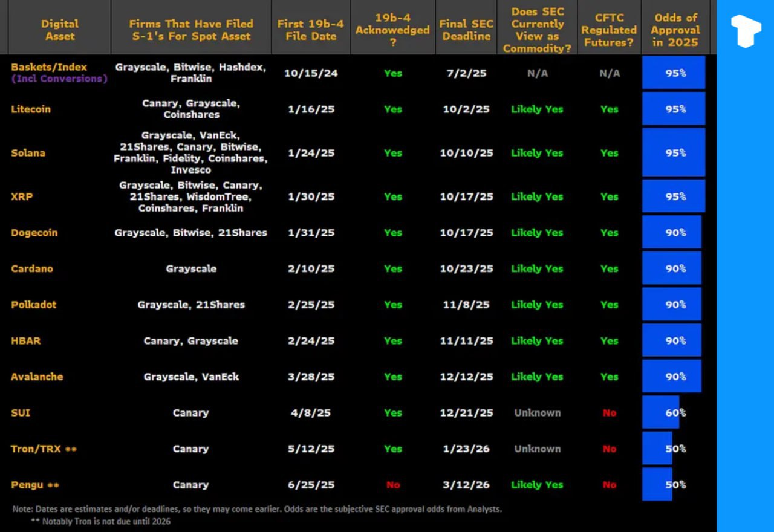Click the file date "1/24/25"

(311, 153)
